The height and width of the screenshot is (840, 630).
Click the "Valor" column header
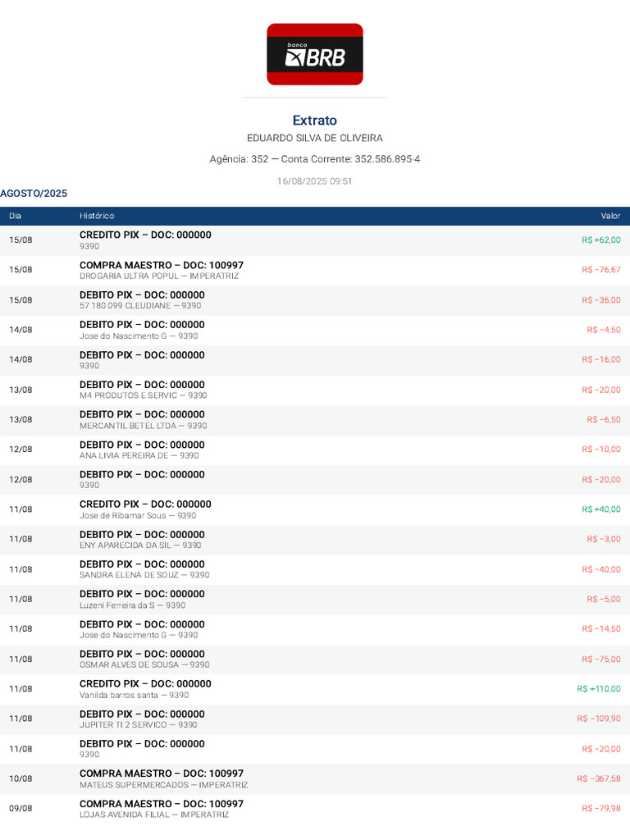610,216
